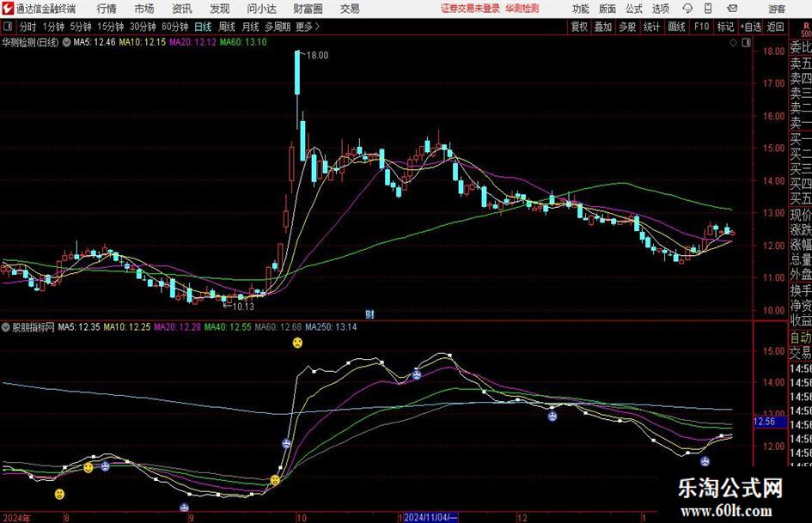Open the 财富圈 menu
The image size is (812, 523).
(x=308, y=9)
